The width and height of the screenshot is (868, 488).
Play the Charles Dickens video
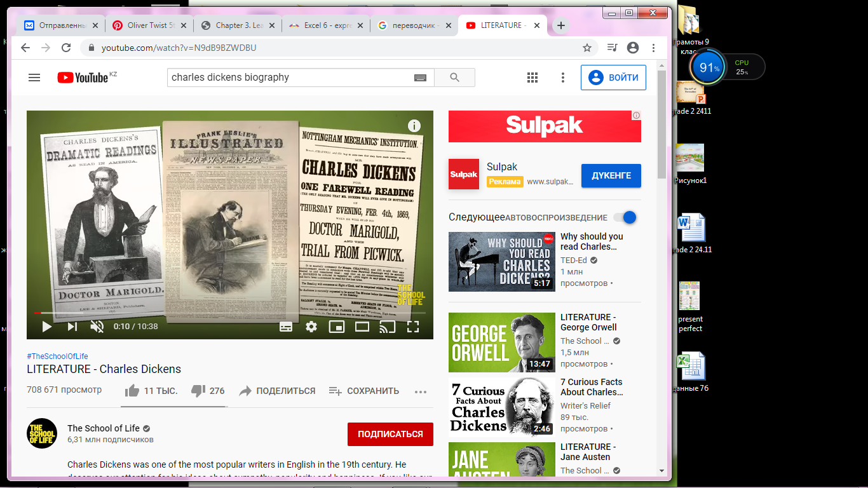(46, 327)
